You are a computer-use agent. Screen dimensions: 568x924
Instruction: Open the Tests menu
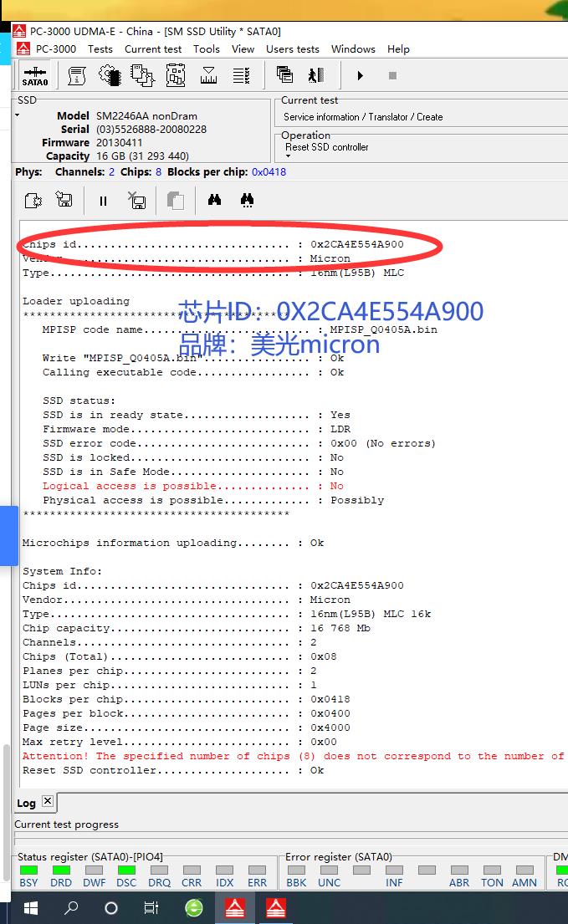(x=100, y=48)
